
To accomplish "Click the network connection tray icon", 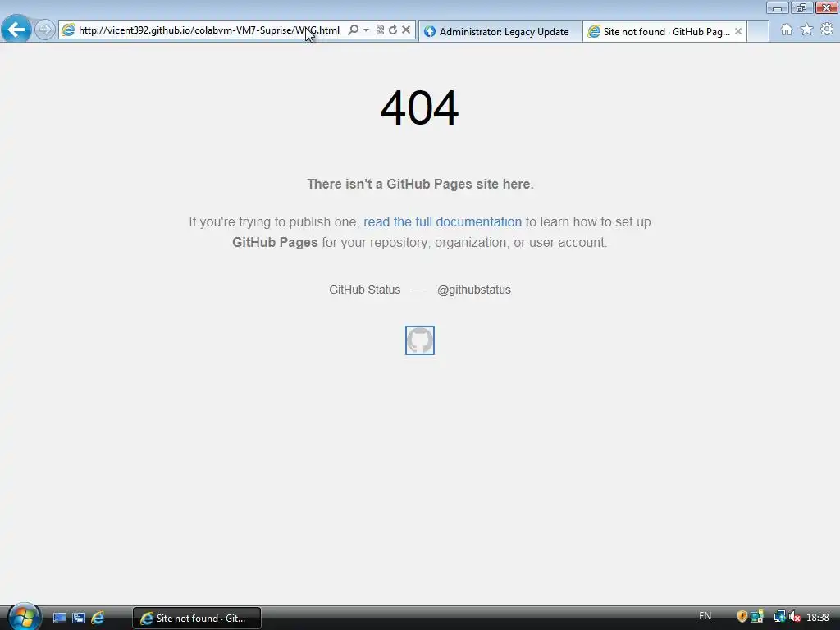I will point(779,617).
